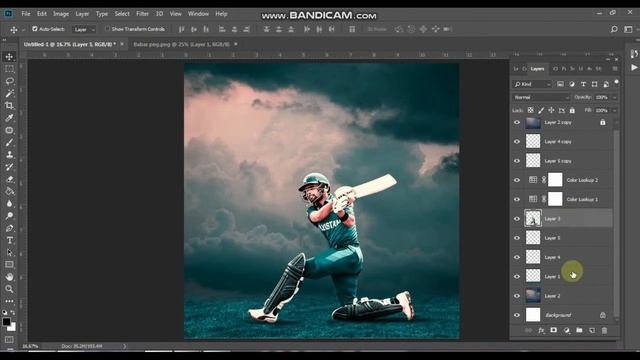Click the Create new layer icon
Viewport: 640px width, 360px height.
click(592, 330)
